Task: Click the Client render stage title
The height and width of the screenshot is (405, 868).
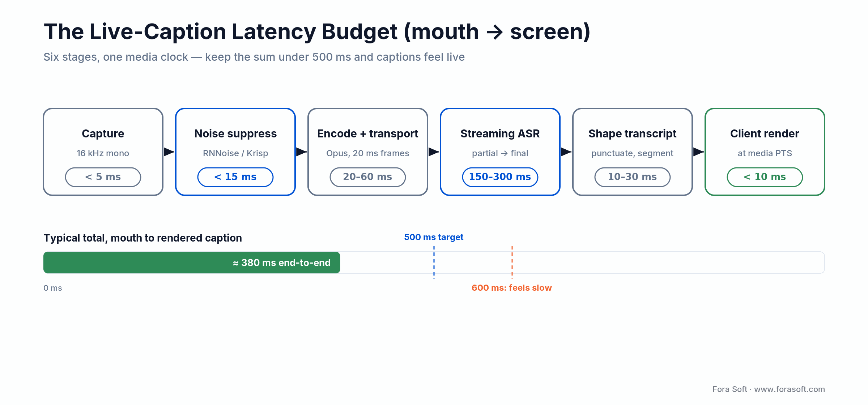Action: point(765,133)
